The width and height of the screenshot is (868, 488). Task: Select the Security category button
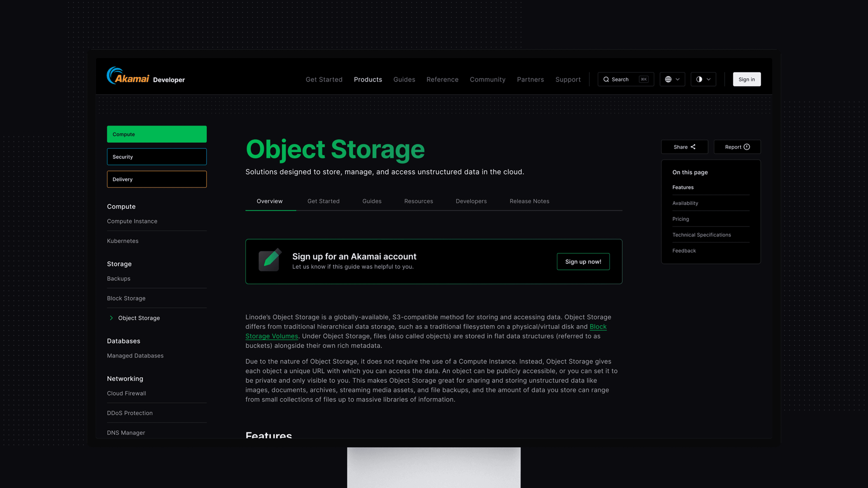157,157
